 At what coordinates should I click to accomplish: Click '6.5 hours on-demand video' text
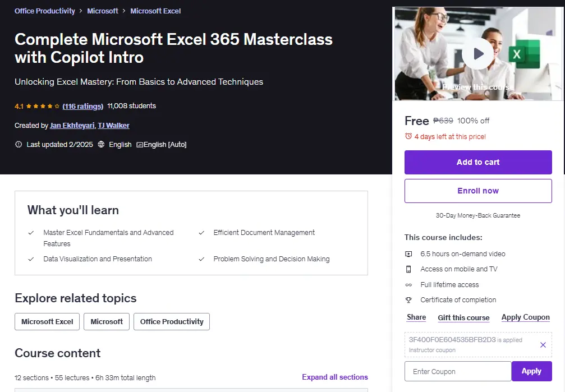click(x=463, y=254)
